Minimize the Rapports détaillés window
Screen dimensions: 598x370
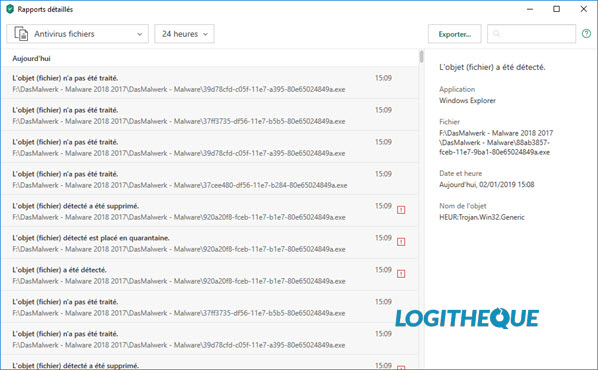click(x=530, y=9)
